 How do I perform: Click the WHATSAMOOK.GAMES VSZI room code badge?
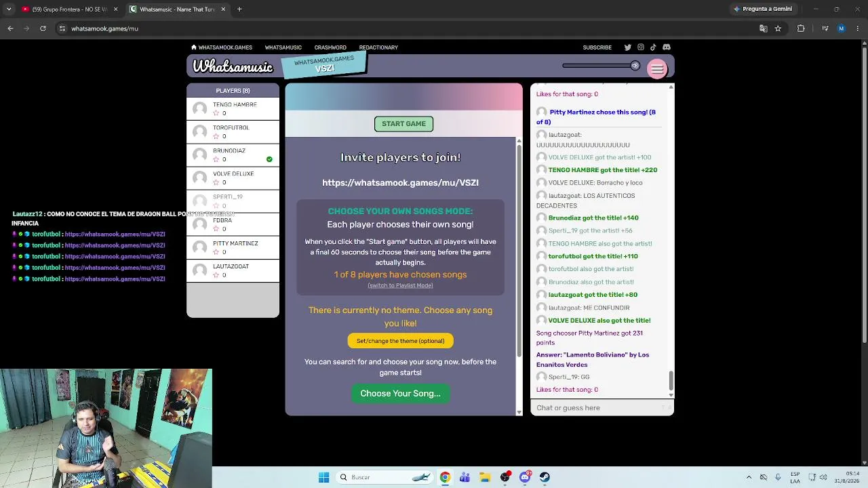point(324,65)
